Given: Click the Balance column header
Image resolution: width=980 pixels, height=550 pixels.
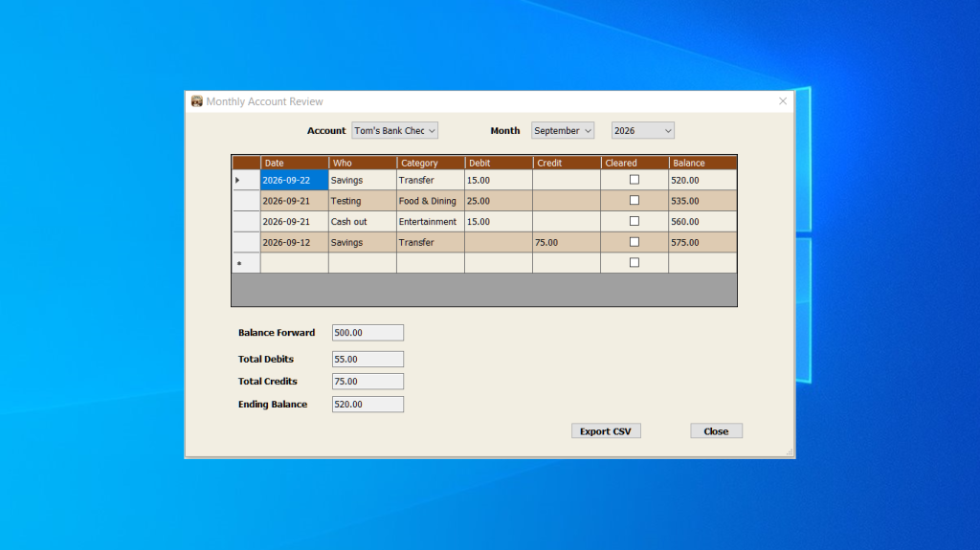Looking at the screenshot, I should tap(702, 163).
